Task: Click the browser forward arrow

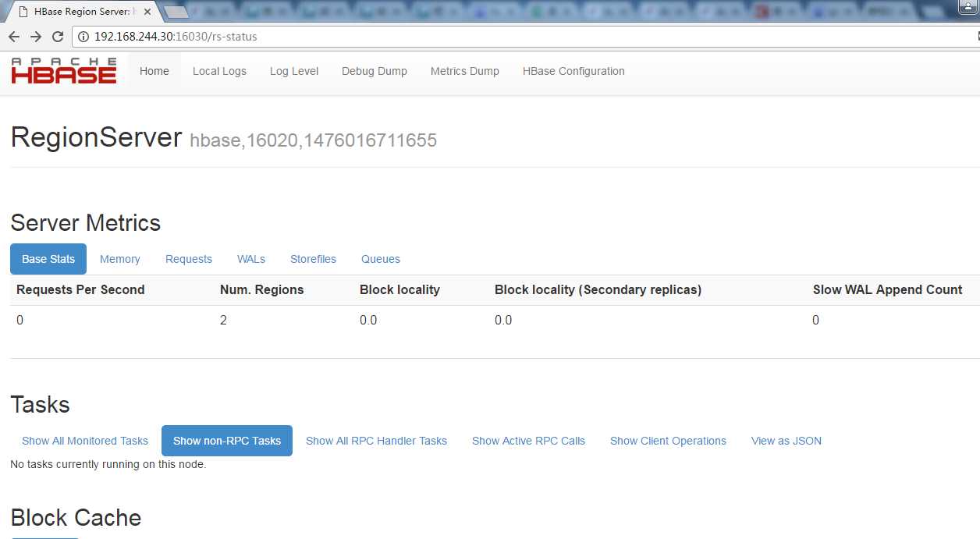Action: [35, 37]
